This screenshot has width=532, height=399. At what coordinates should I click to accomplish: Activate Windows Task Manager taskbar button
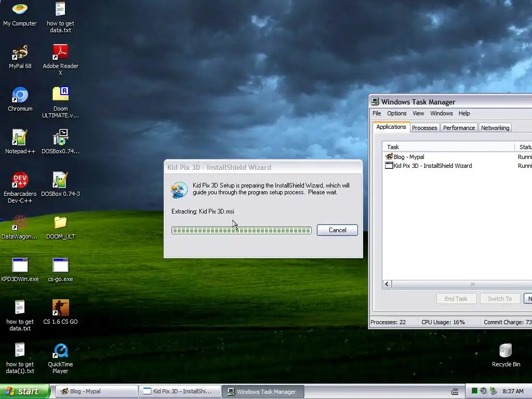(x=263, y=391)
